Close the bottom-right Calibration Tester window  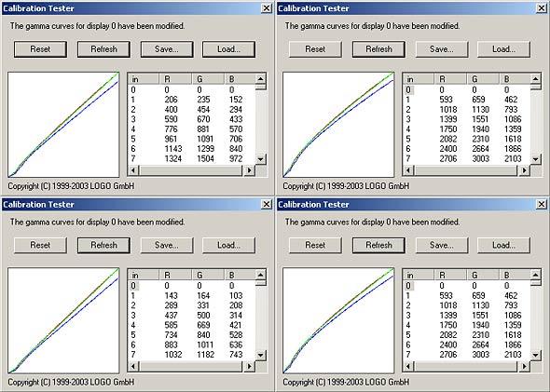pos(542,204)
